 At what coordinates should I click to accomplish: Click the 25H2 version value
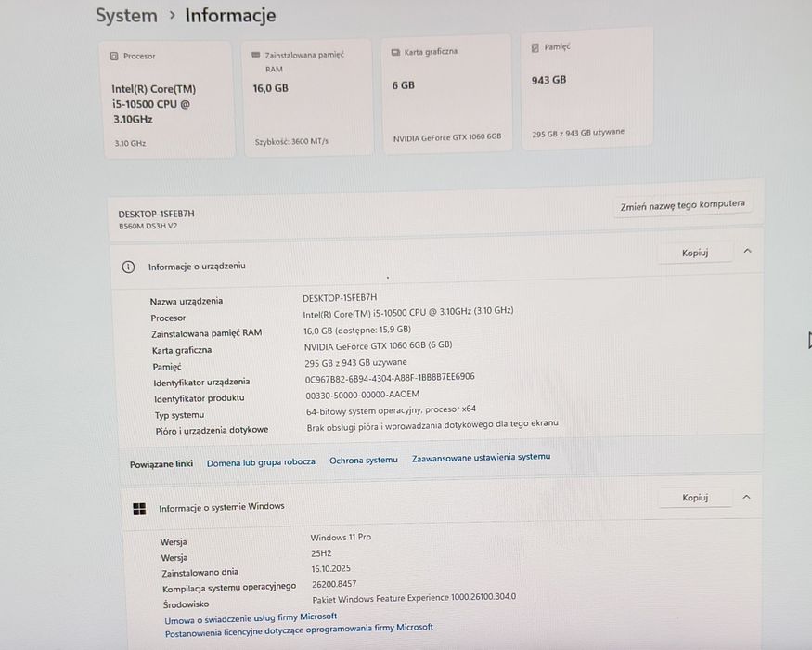(322, 553)
